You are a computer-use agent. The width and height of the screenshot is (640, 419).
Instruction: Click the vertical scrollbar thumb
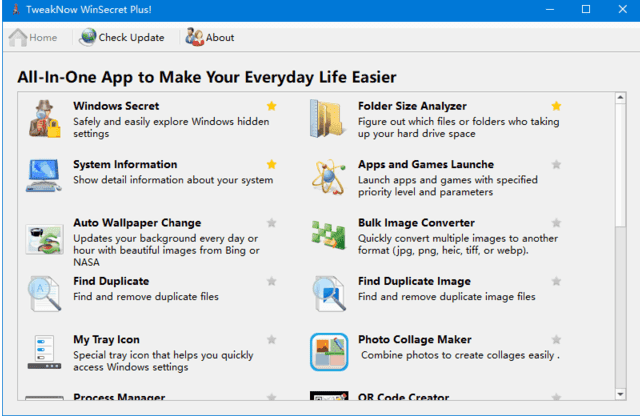point(620,165)
